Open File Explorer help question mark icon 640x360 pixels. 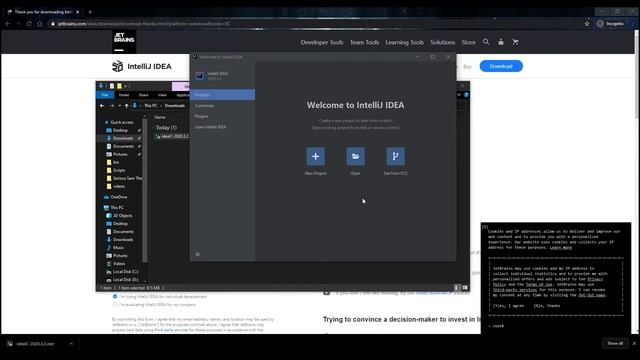[x=466, y=95]
